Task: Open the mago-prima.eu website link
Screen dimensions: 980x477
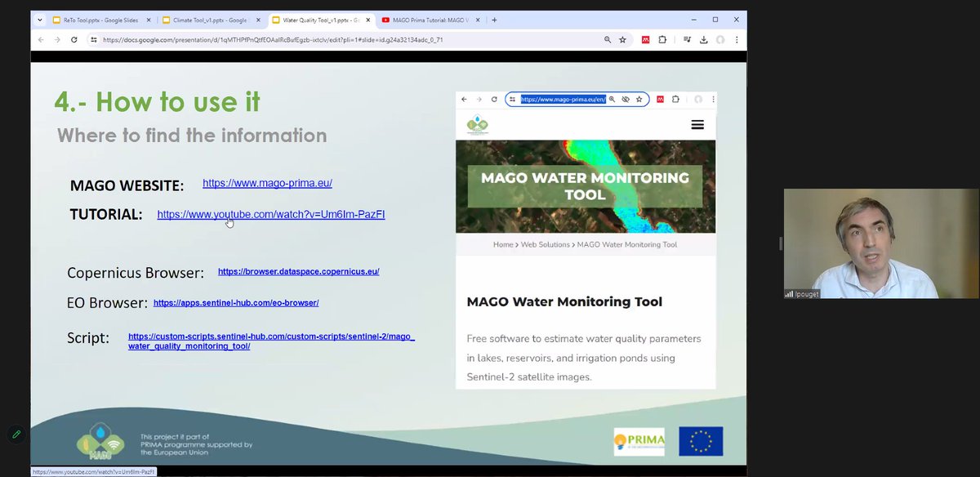Action: (267, 183)
